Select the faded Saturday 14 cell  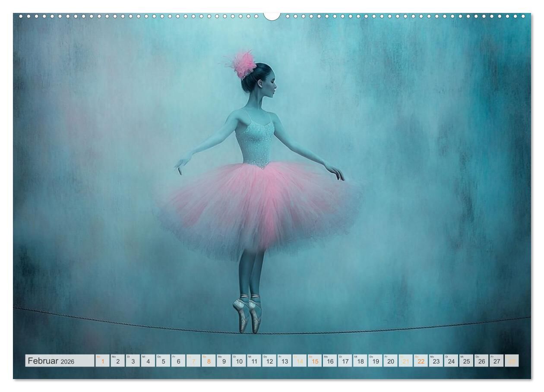pyautogui.click(x=300, y=361)
